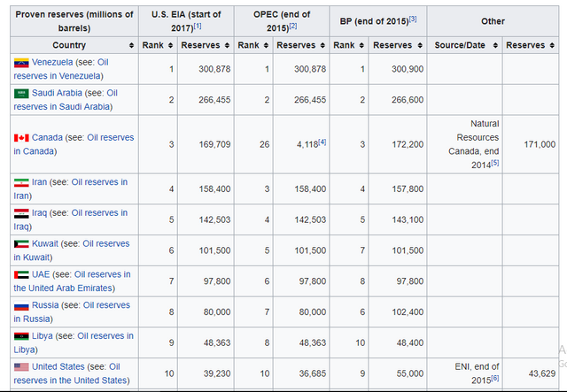
Task: Click the Libya flag icon
Action: click(x=21, y=336)
